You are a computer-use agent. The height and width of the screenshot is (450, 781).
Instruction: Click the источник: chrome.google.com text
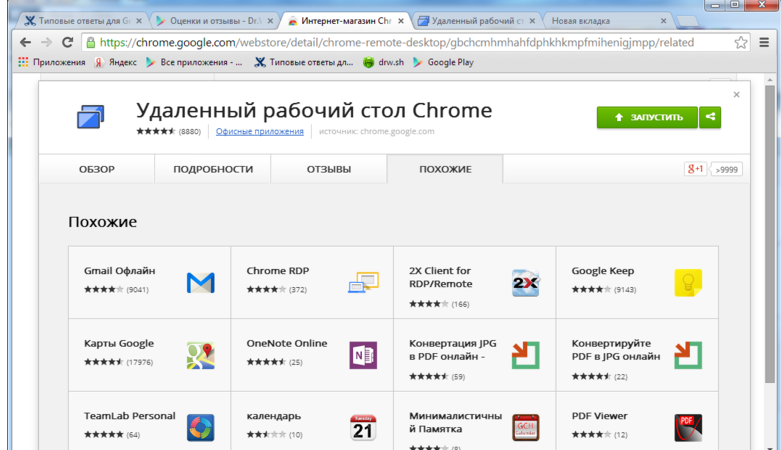coord(377,131)
